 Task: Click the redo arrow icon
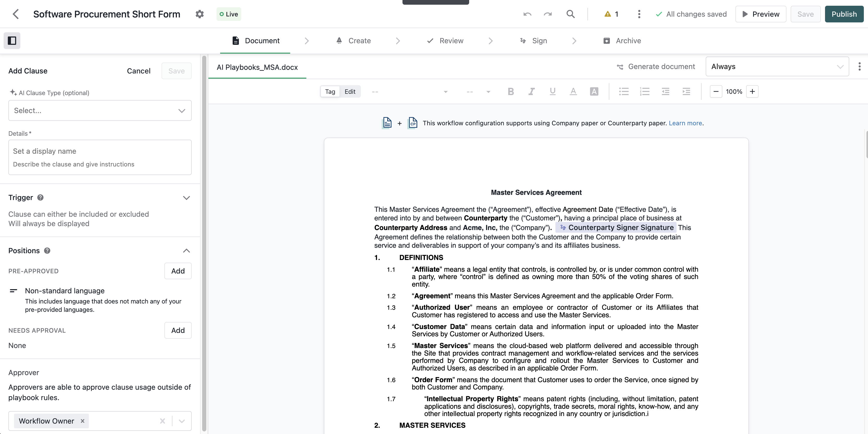click(548, 14)
